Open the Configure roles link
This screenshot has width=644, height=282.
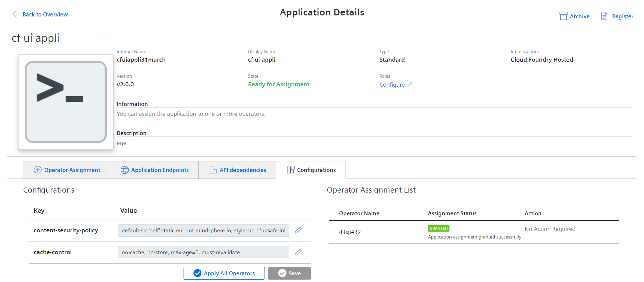(x=392, y=85)
